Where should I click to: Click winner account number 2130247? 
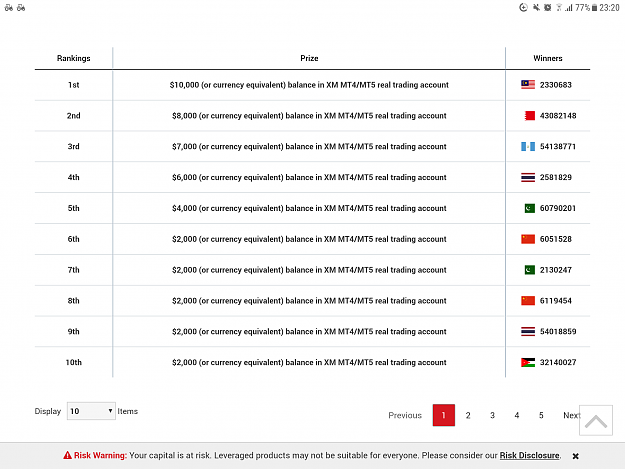[x=556, y=270]
